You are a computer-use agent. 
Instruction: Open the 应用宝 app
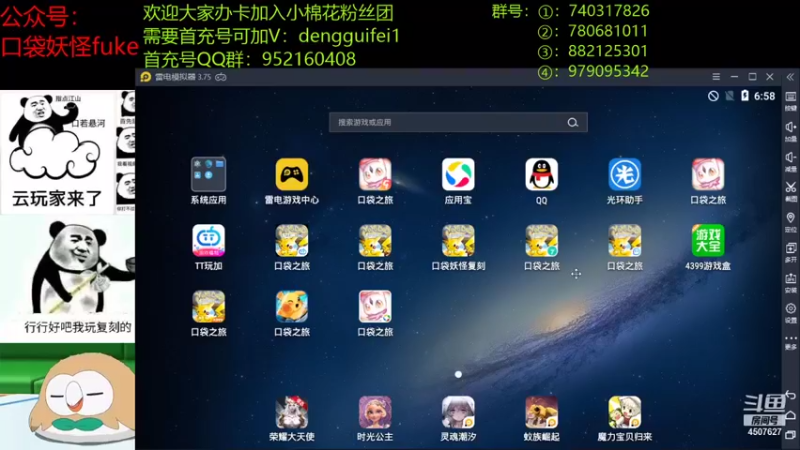(x=458, y=174)
